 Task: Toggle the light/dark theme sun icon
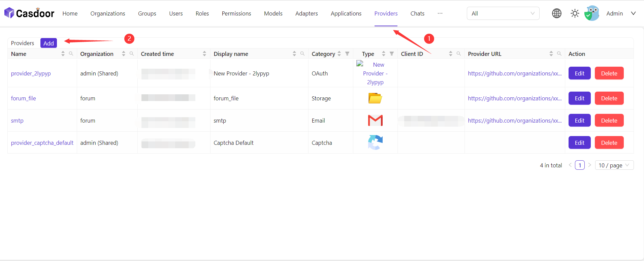point(575,13)
